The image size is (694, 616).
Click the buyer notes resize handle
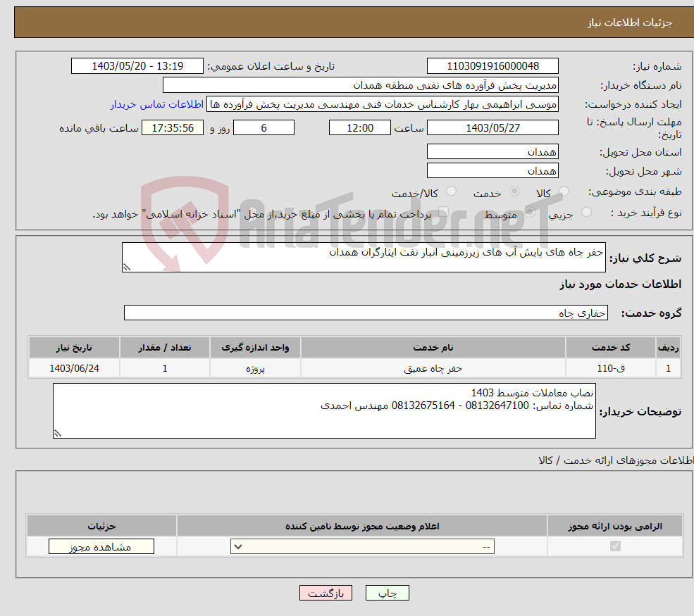tap(58, 434)
